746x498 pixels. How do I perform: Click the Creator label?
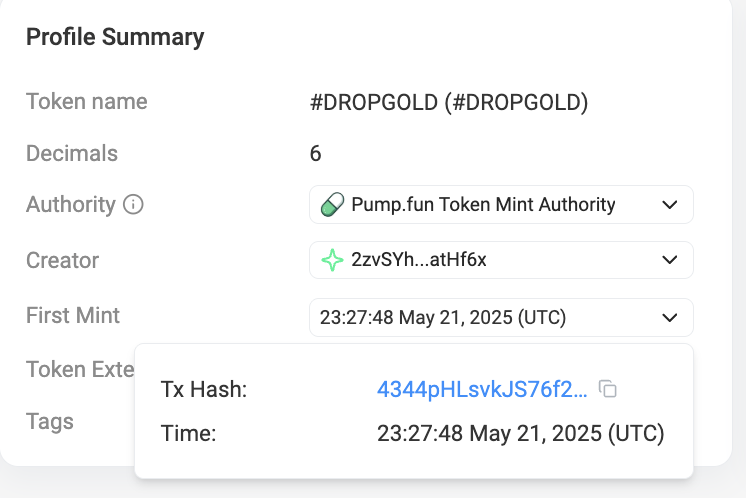coord(62,260)
